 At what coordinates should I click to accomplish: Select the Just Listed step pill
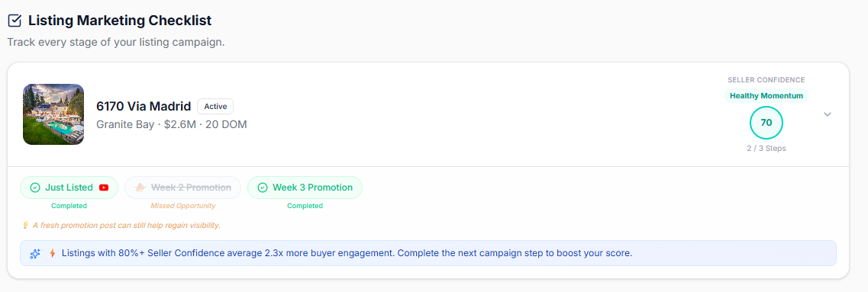click(69, 188)
